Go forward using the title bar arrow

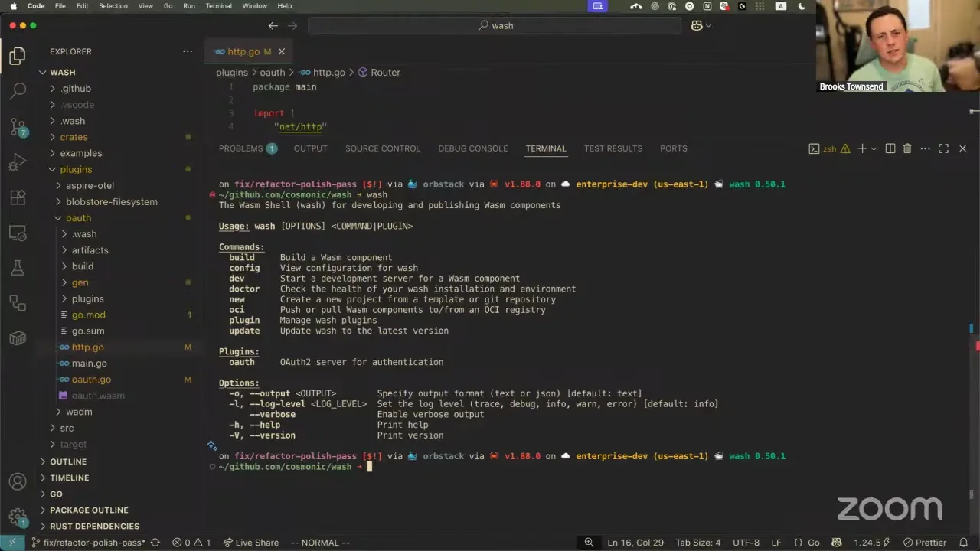(x=292, y=25)
